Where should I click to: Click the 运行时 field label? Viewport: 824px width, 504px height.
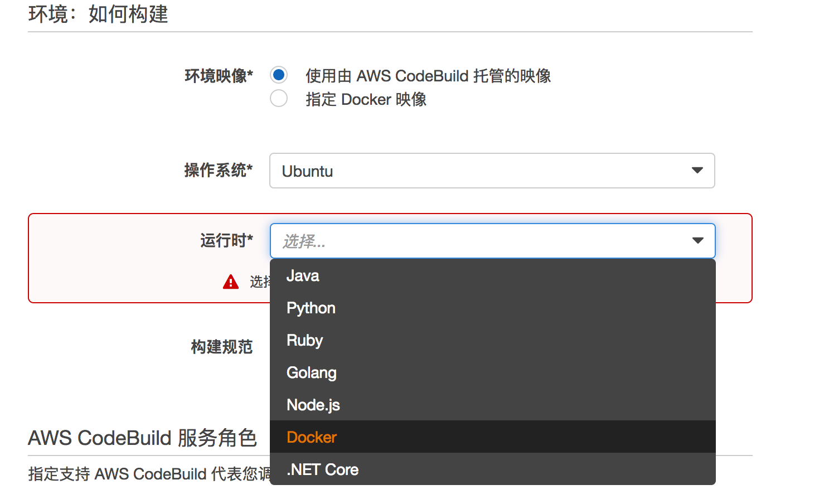[226, 241]
